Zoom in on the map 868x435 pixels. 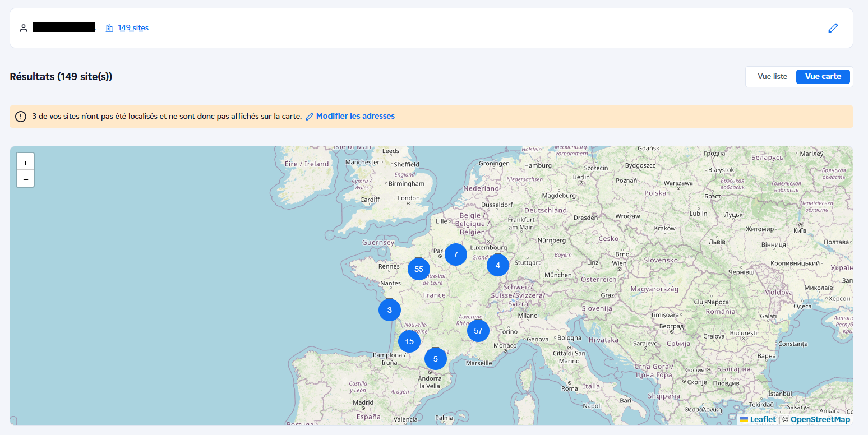pos(25,162)
